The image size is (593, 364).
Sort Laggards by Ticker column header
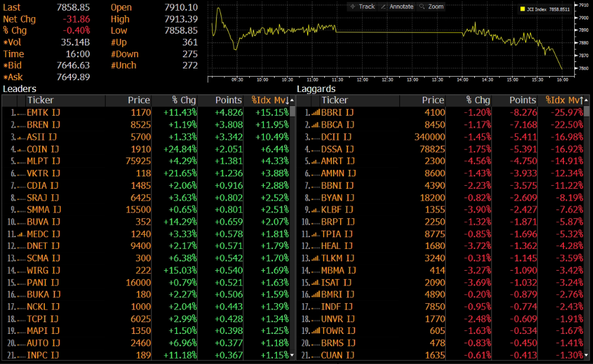(360, 100)
